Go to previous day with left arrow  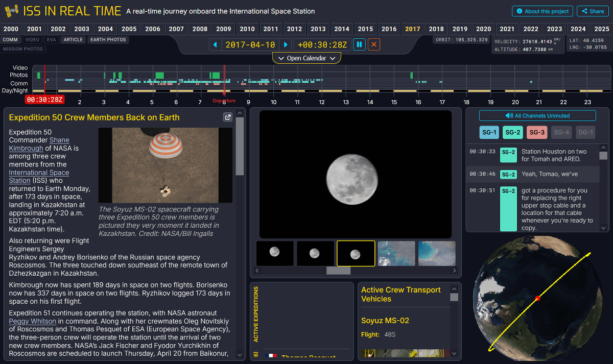coord(216,45)
